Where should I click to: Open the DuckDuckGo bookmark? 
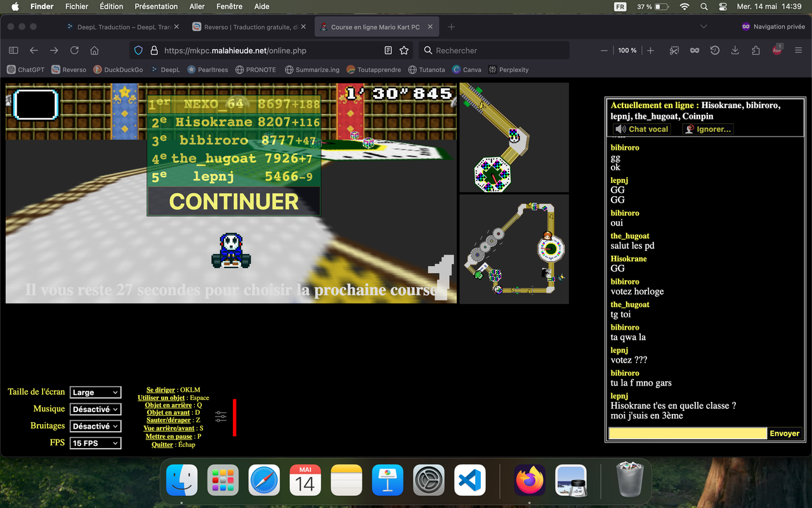pyautogui.click(x=118, y=69)
